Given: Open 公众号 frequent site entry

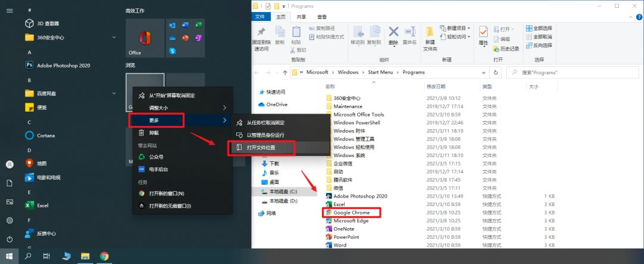Looking at the screenshot, I should [182, 156].
